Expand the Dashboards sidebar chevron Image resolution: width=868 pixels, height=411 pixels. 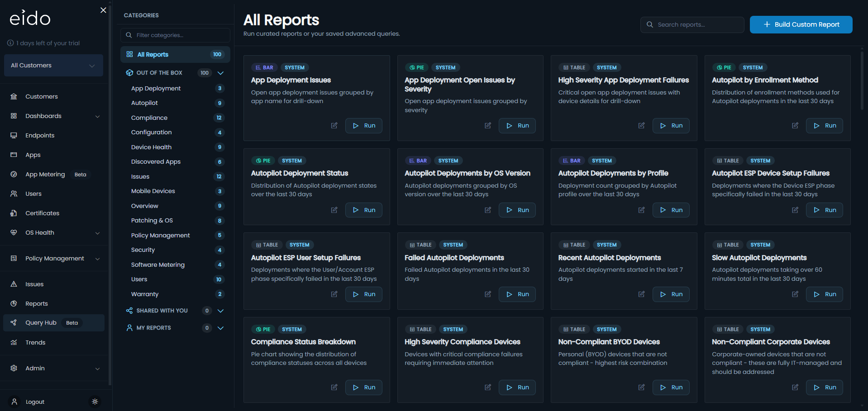pyautogui.click(x=97, y=116)
